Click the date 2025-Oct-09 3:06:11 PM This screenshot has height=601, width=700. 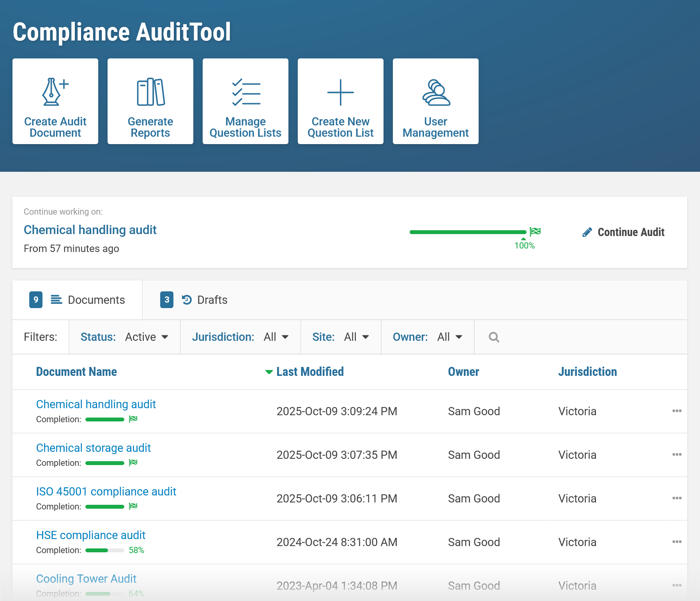click(x=337, y=499)
